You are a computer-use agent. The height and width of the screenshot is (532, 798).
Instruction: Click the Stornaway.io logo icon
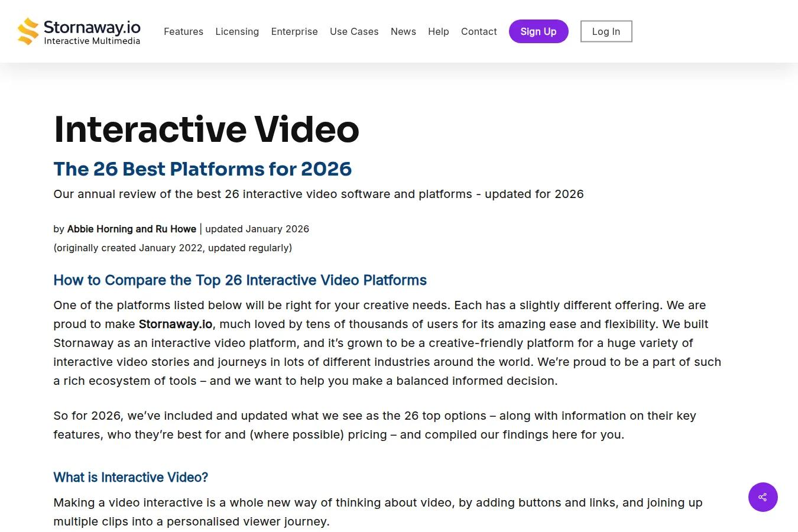point(28,31)
